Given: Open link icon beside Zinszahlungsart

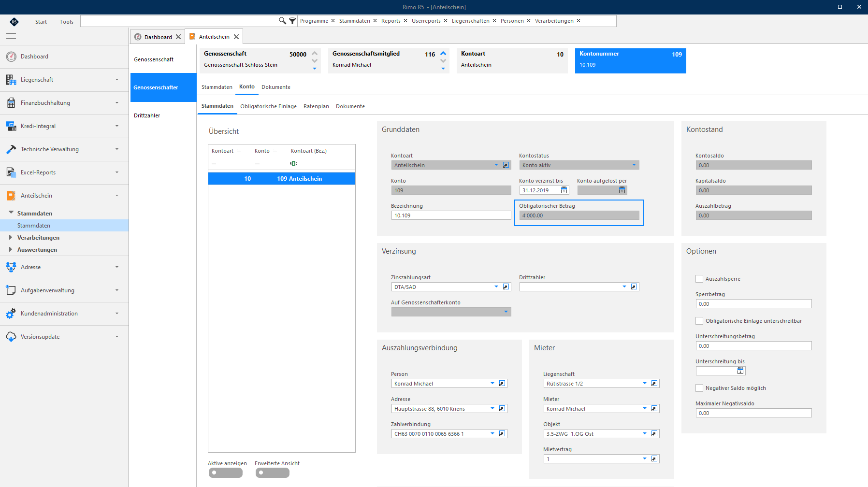Looking at the screenshot, I should [506, 287].
